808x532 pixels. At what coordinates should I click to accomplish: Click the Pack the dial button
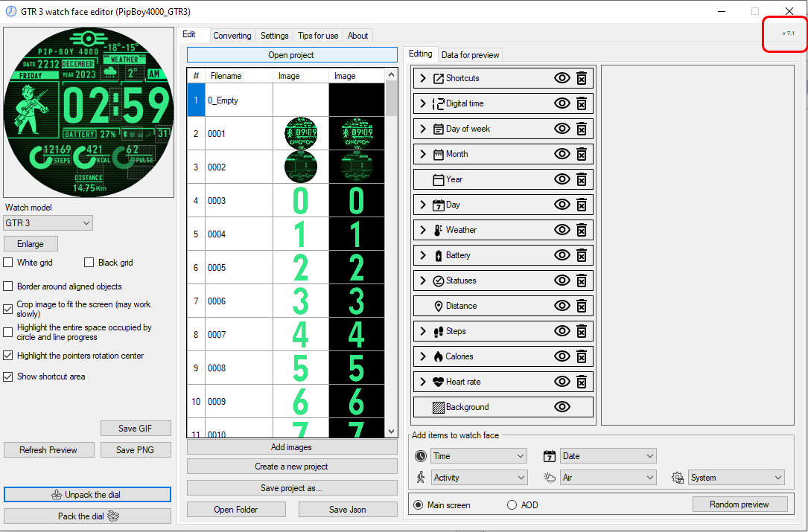[x=87, y=516]
